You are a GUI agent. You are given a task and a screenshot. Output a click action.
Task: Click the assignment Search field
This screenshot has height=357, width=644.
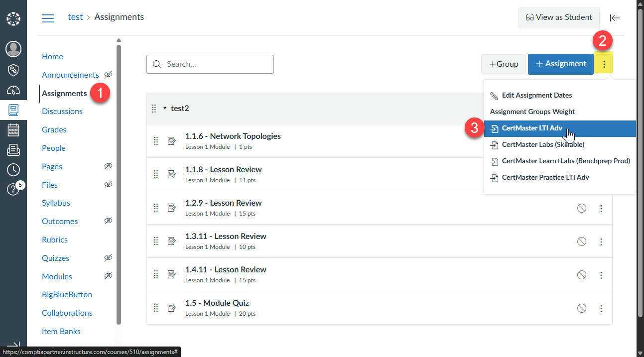(x=210, y=64)
